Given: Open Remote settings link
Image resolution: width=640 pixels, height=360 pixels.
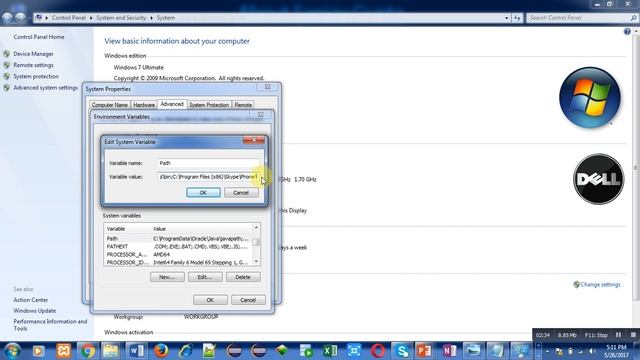Looking at the screenshot, I should tap(33, 65).
